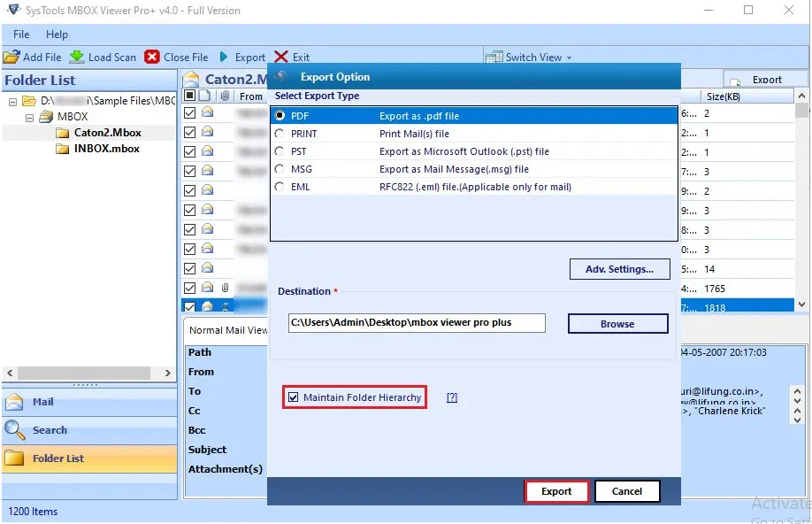
Task: Click the Browse button for destination
Action: (x=617, y=323)
